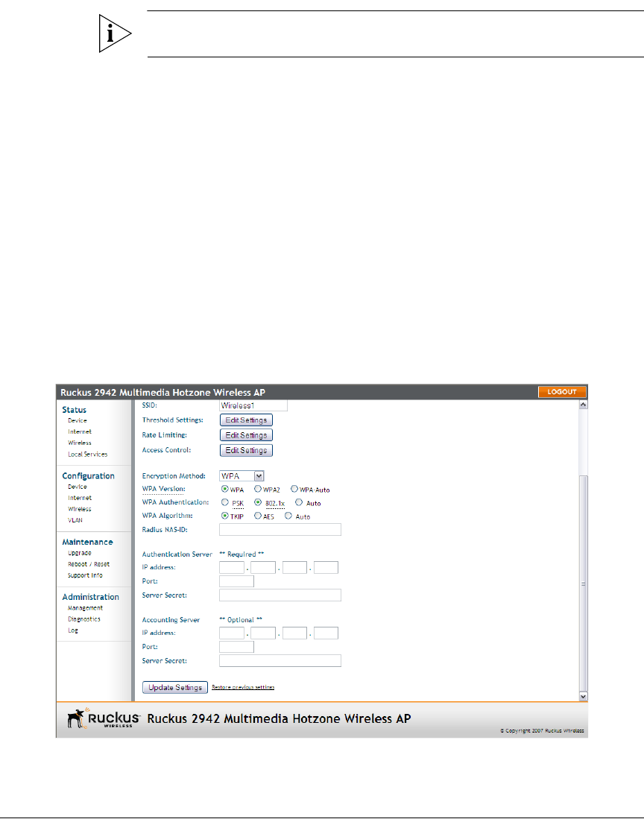Open Configuration Device page

point(78,487)
